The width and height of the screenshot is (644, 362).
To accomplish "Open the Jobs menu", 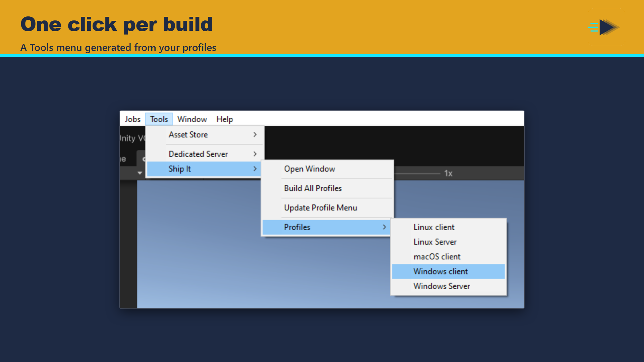I will click(132, 119).
